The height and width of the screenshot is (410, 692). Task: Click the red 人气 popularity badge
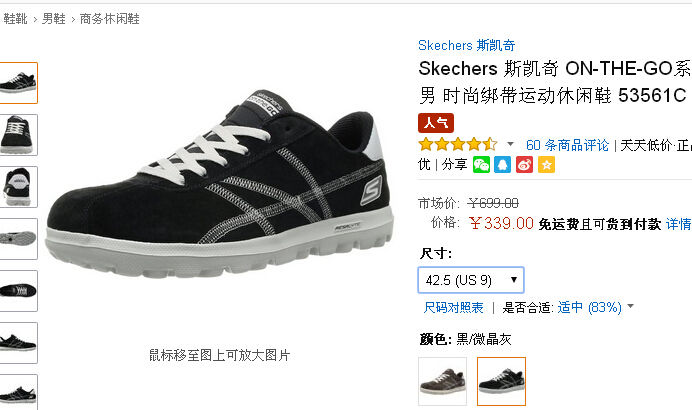[436, 123]
